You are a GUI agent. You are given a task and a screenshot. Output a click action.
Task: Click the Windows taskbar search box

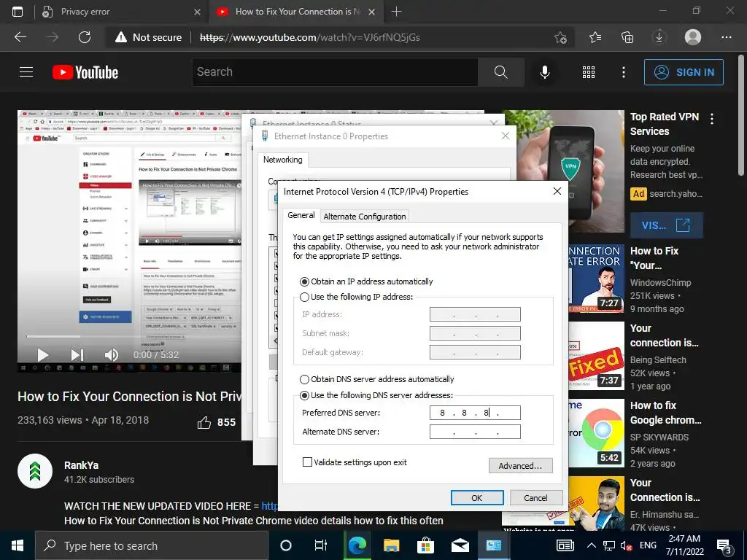pyautogui.click(x=152, y=545)
